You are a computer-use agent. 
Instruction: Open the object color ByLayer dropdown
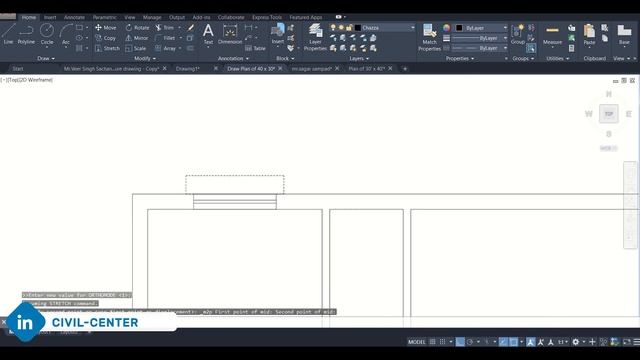pyautogui.click(x=505, y=28)
